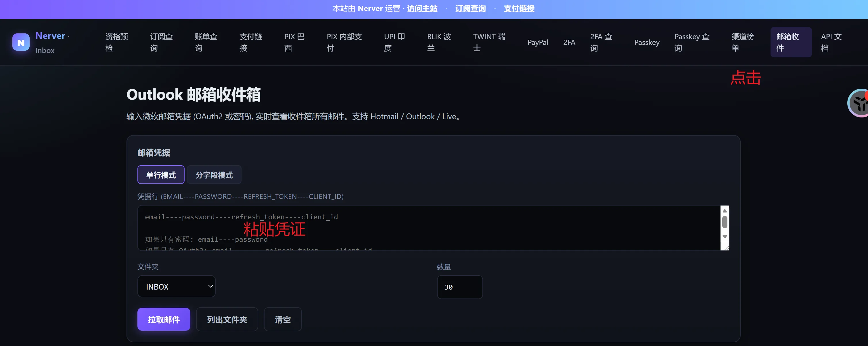This screenshot has height=346, width=868.
Task: Click the Nerver brand name link
Action: click(x=50, y=36)
